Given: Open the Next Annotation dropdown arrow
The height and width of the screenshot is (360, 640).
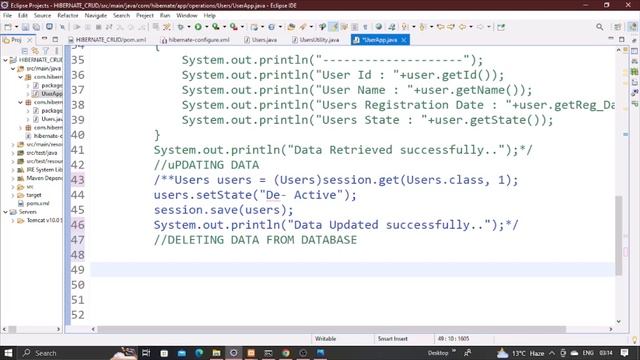Looking at the screenshot, I should (413, 27).
